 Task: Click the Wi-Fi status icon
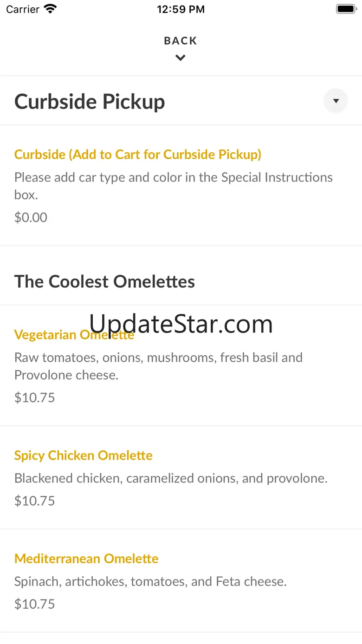point(50,9)
